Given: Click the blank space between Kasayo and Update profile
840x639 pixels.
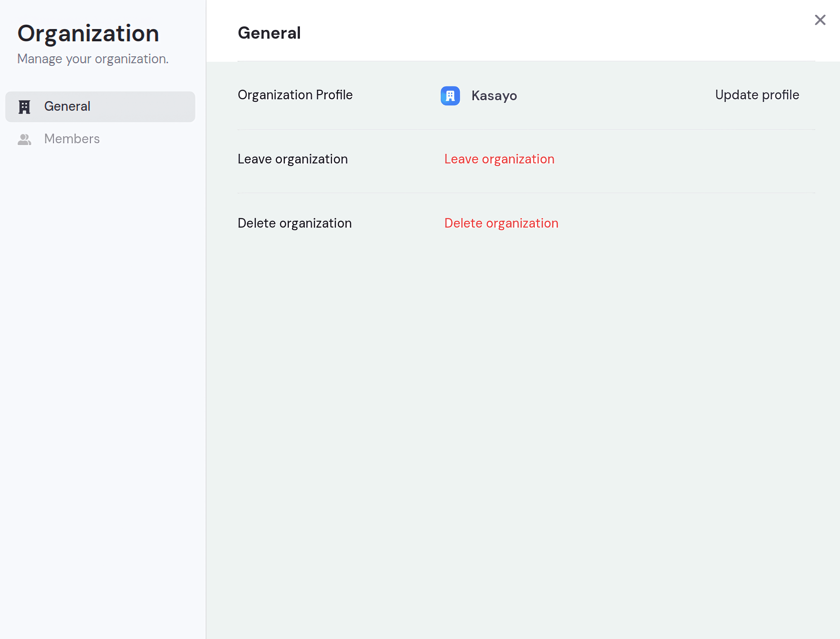Looking at the screenshot, I should point(617,95).
